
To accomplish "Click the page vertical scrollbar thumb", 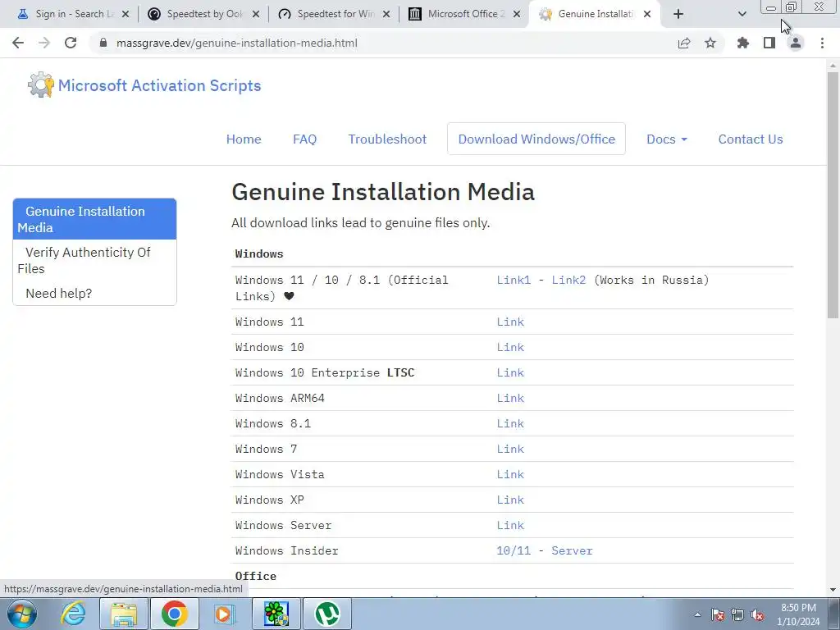I will coord(833,195).
